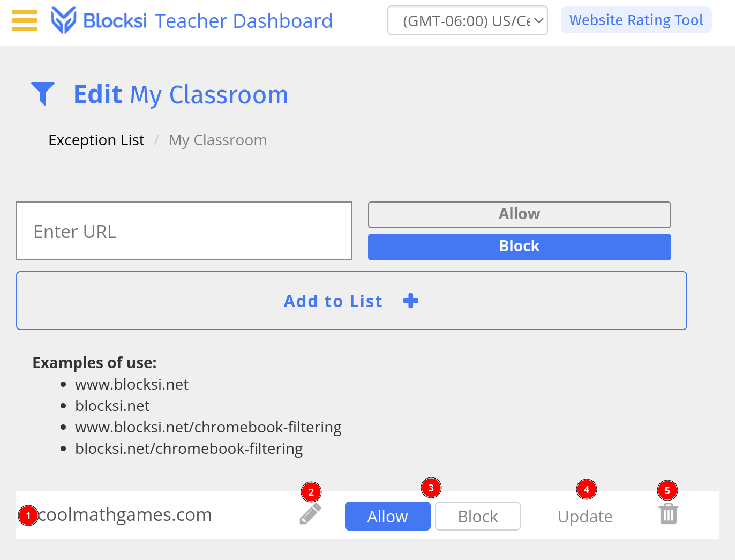Image resolution: width=735 pixels, height=560 pixels.
Task: Select Allow for the new URL
Action: [519, 214]
